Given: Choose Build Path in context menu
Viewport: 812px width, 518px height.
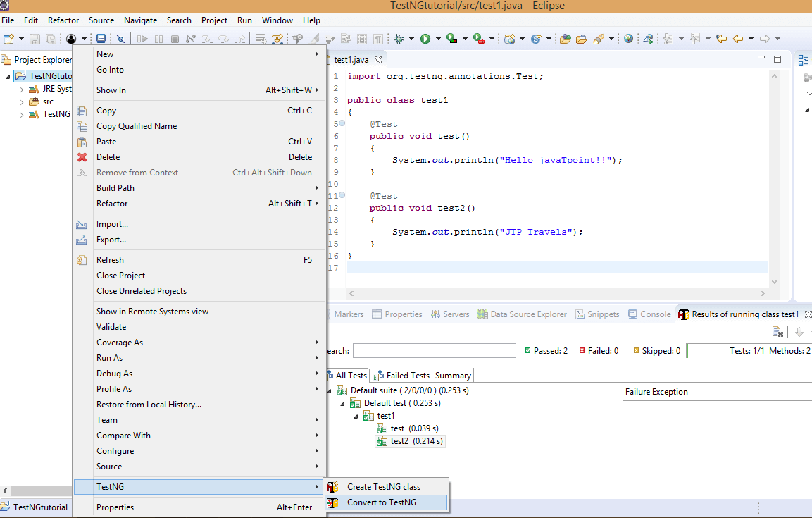Looking at the screenshot, I should (x=199, y=188).
